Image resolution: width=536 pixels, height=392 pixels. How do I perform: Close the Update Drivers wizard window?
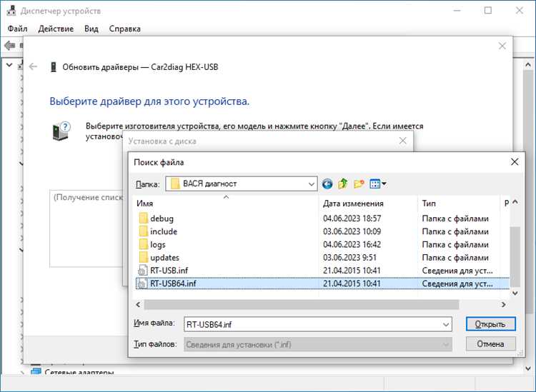502,46
